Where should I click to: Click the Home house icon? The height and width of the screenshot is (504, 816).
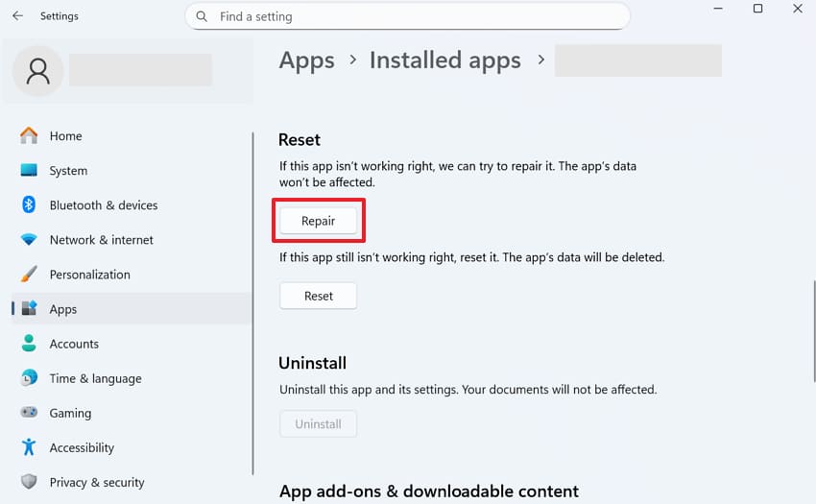[29, 135]
